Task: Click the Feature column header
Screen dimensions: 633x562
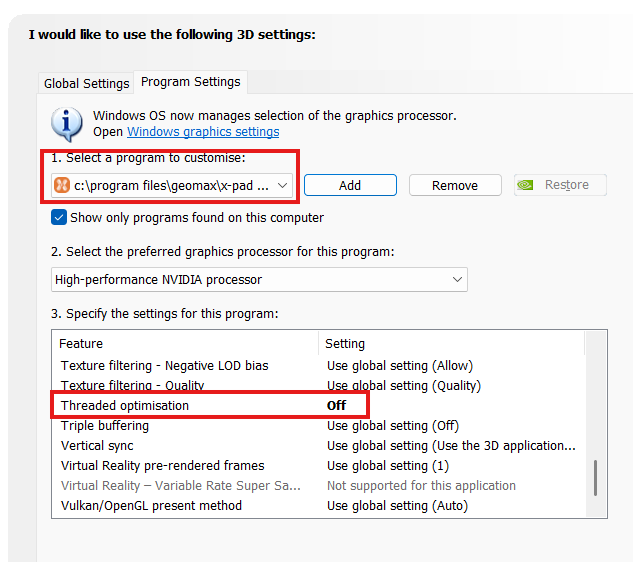Action: point(81,343)
